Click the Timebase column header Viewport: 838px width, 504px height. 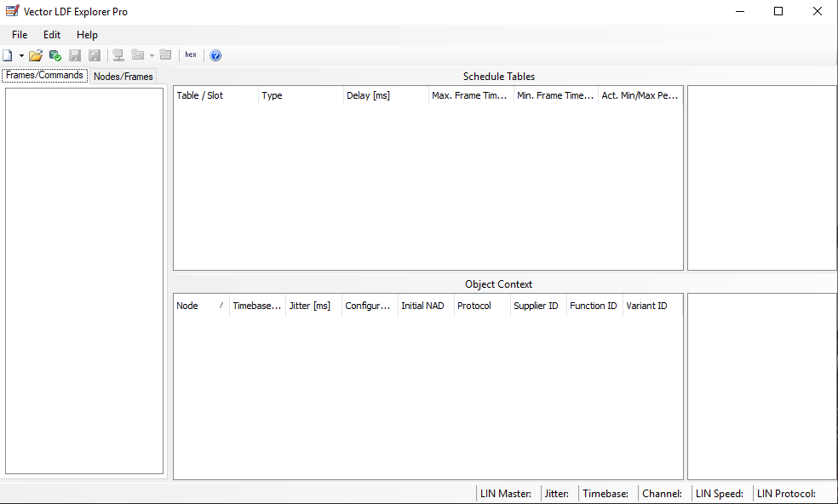click(x=257, y=306)
